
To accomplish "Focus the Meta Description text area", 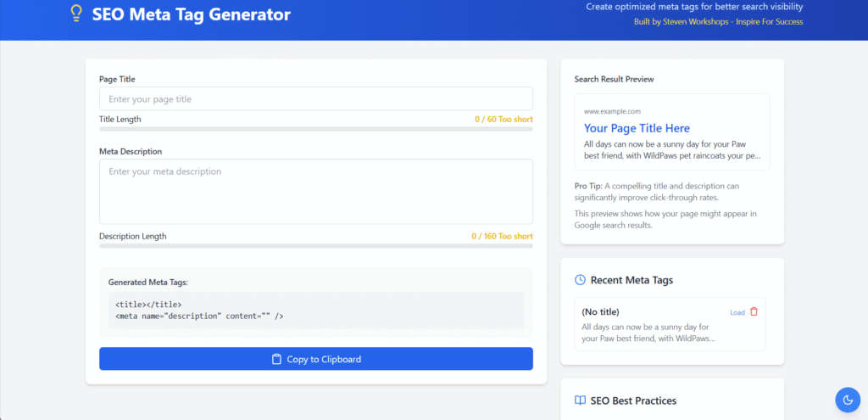I will [x=316, y=192].
